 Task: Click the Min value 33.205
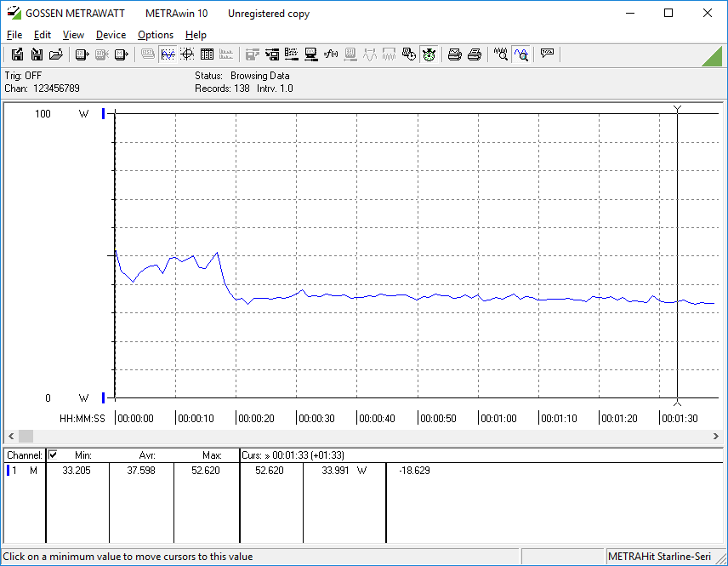tap(77, 471)
